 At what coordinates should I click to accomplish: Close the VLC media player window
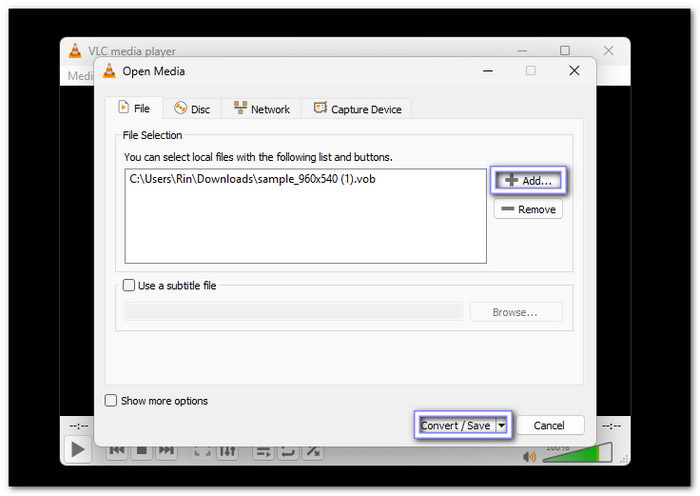click(608, 50)
